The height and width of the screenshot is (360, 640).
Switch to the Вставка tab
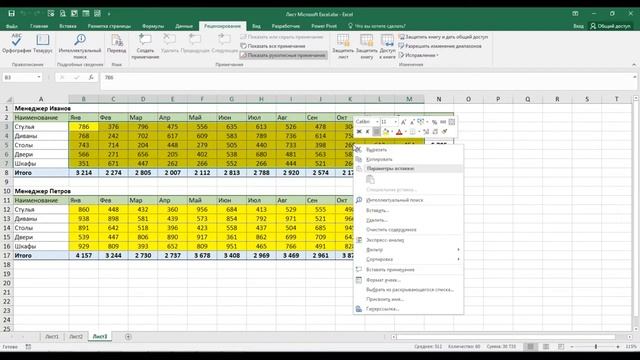(x=68, y=26)
